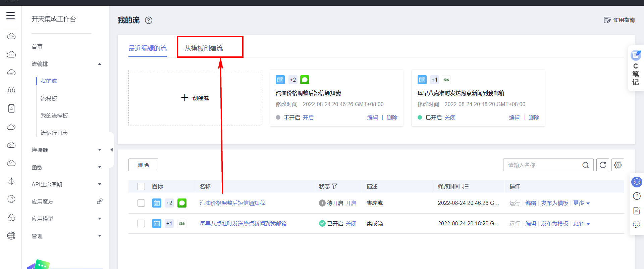Open 更多 dropdown for 汽油价格 row
Screen dimensions: 644x269
pos(581,203)
